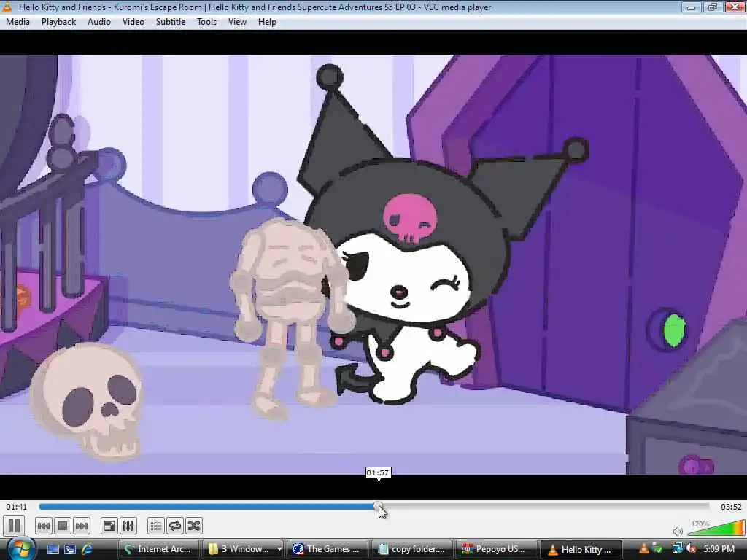This screenshot has height=560, width=747.
Task: Open the Help menu
Action: pos(267,22)
